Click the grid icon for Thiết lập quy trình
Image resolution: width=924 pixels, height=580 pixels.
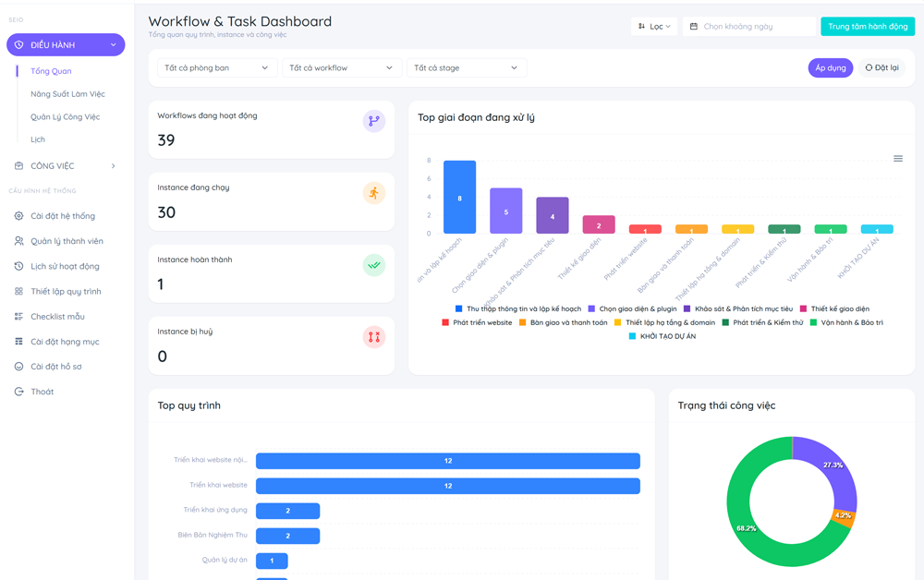click(x=18, y=292)
